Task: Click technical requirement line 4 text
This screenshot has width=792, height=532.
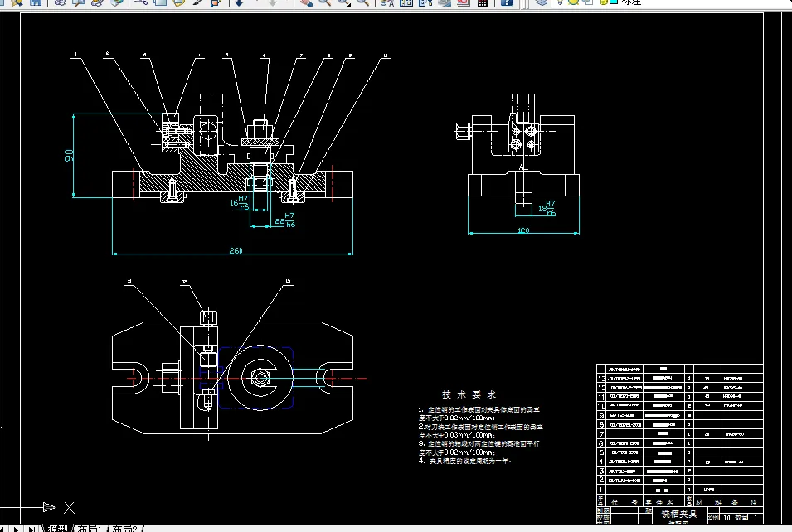Action: click(464, 461)
